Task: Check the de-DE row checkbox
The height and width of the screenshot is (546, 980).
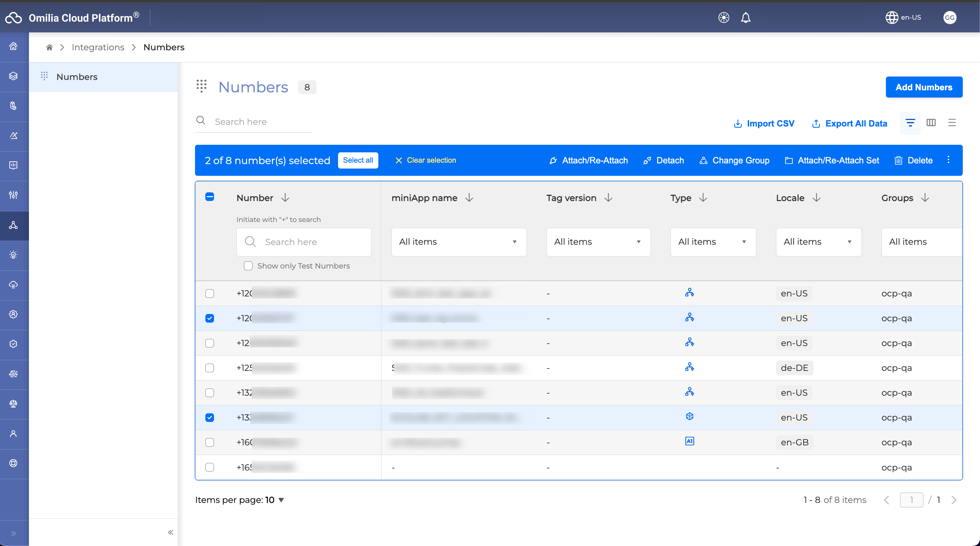Action: [x=210, y=368]
